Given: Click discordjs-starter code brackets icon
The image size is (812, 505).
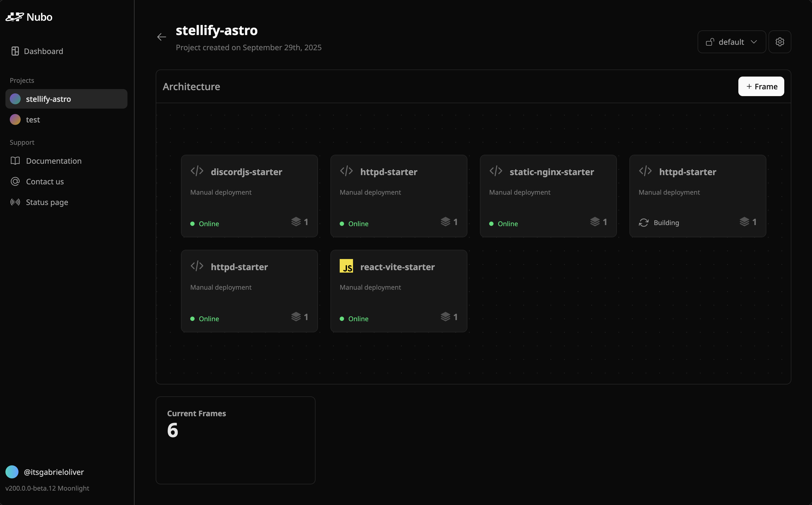Looking at the screenshot, I should (x=197, y=171).
